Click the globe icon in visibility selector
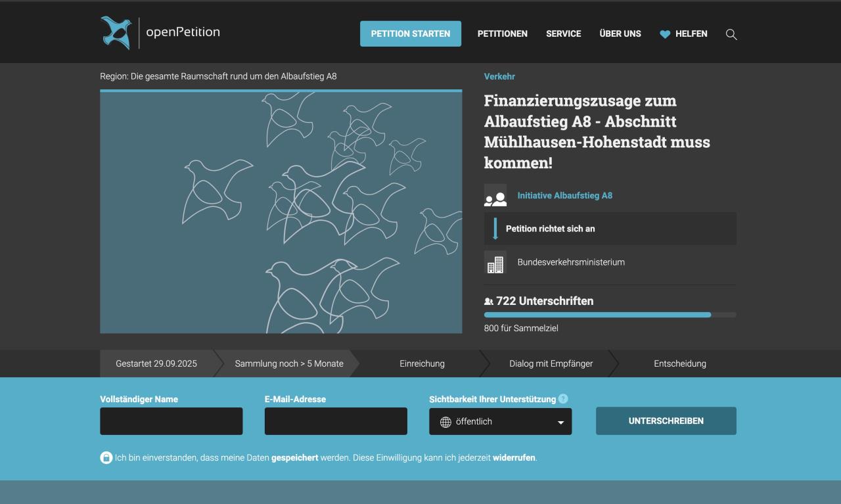841x504 pixels. (445, 422)
